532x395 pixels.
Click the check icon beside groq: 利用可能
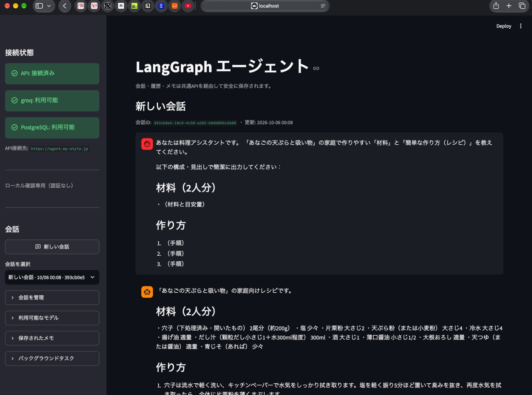(15, 100)
